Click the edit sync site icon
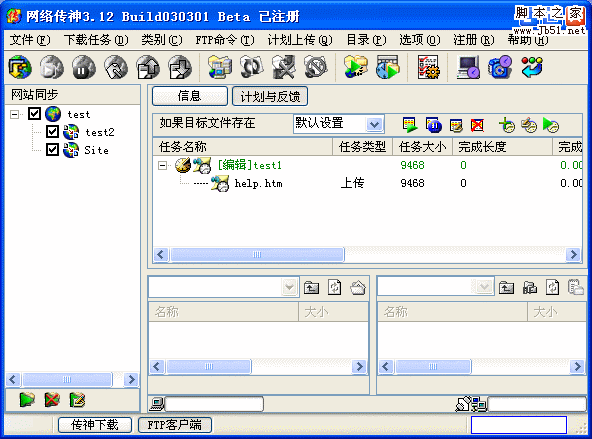Viewport: 592px width, 439px height. click(x=77, y=400)
